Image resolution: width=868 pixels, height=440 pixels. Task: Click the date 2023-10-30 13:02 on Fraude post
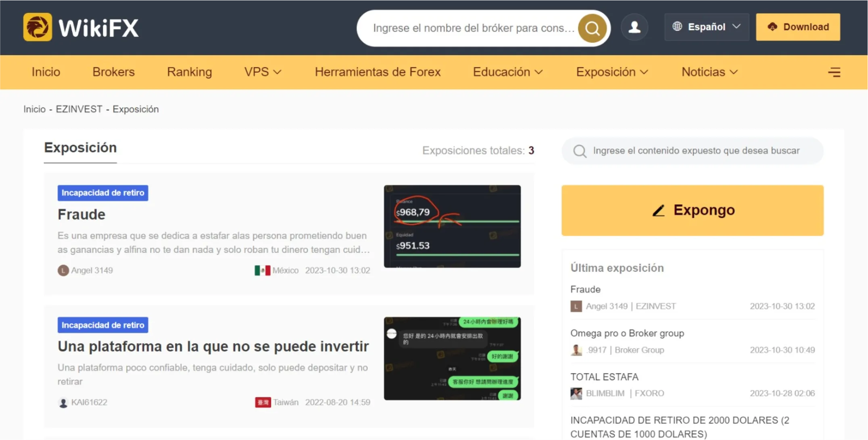coord(338,270)
